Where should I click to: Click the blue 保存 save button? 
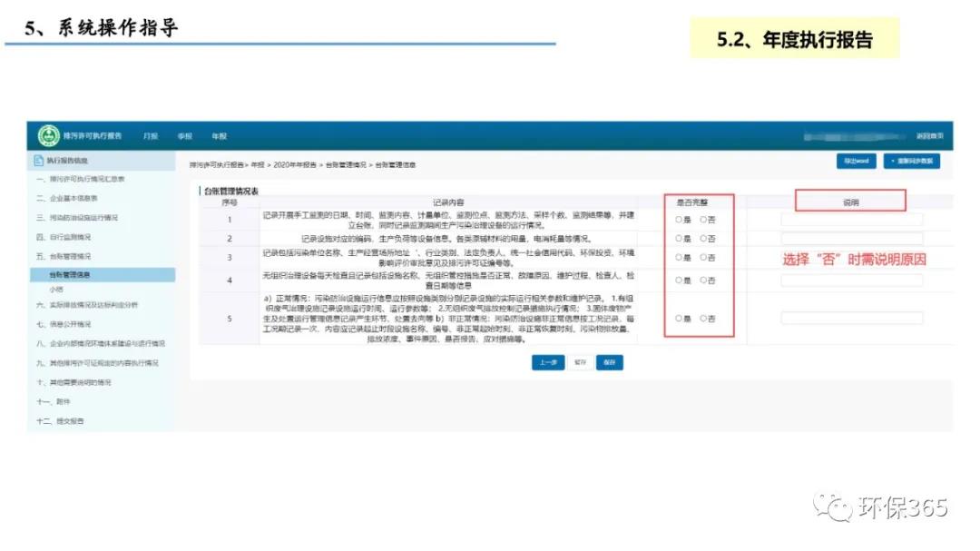click(x=609, y=362)
